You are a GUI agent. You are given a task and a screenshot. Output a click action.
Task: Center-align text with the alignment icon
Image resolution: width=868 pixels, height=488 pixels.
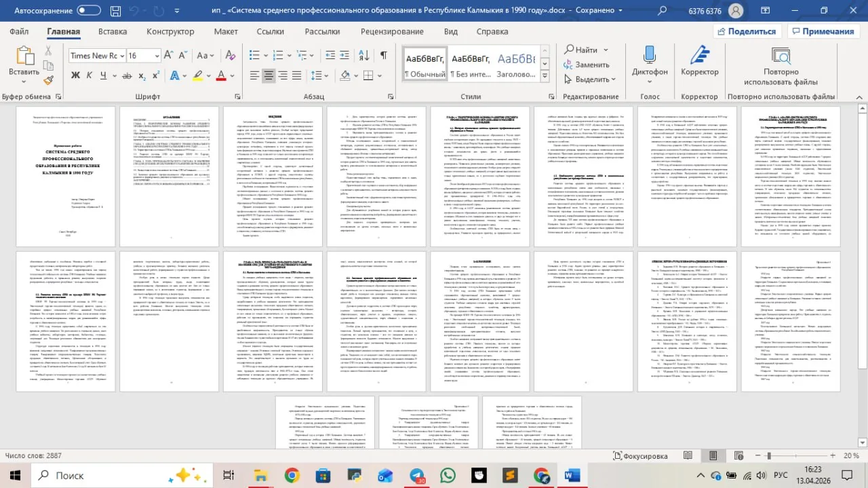click(269, 75)
